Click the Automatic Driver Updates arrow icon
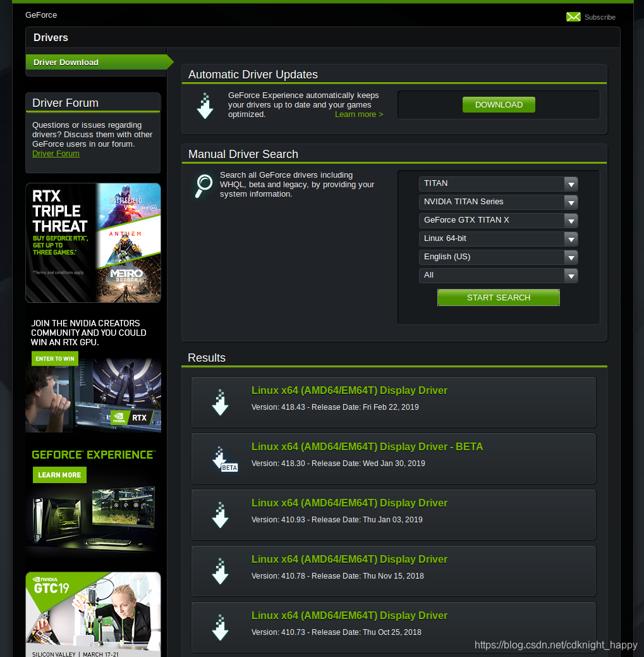This screenshot has height=657, width=644. click(x=205, y=106)
